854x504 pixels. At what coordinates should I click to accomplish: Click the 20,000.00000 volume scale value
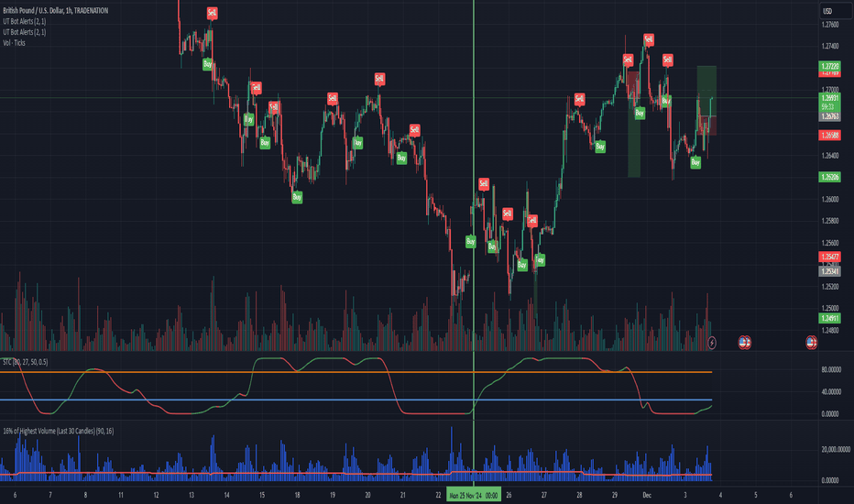pyautogui.click(x=836, y=450)
